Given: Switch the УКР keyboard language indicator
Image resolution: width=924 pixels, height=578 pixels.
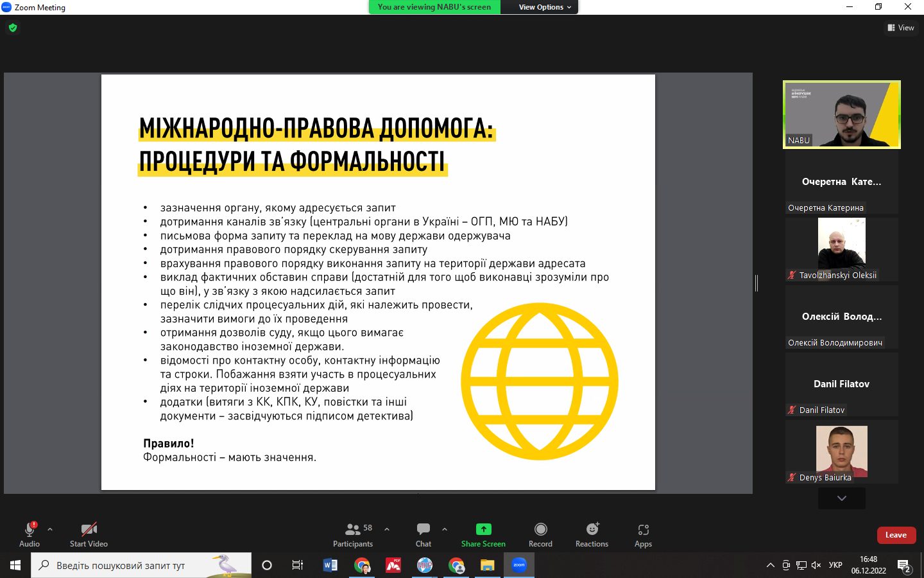Looking at the screenshot, I should pos(835,565).
